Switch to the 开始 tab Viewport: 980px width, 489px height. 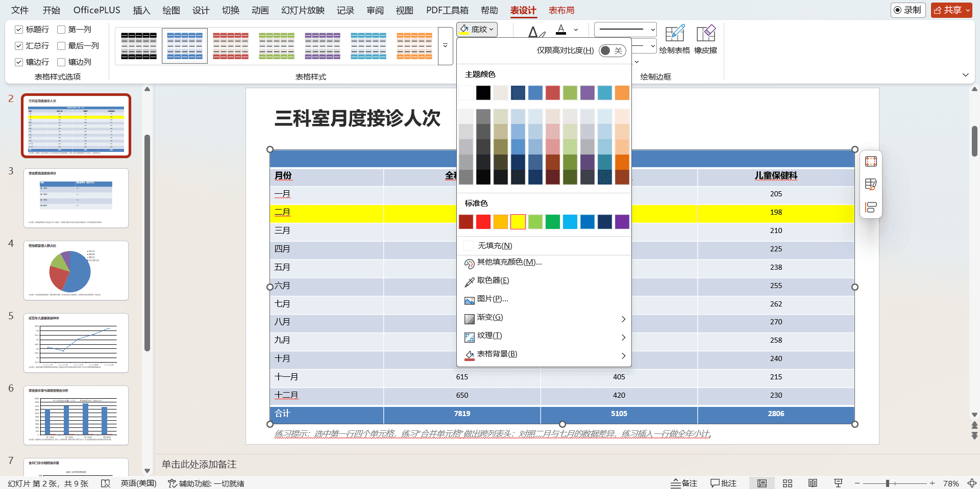[51, 10]
